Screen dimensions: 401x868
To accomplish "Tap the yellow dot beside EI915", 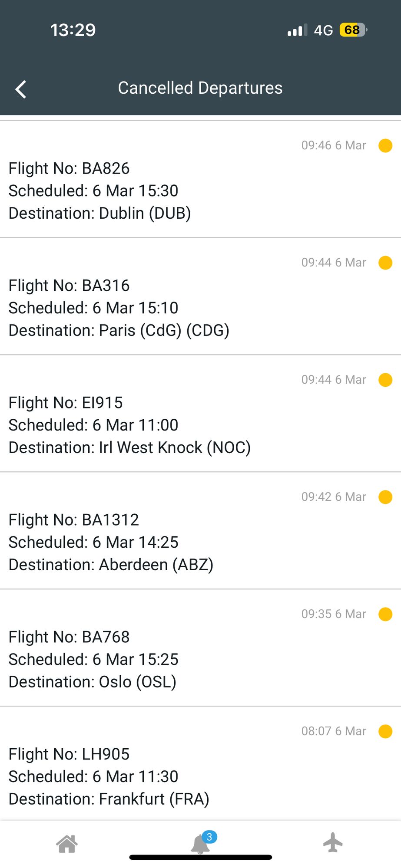I will point(385,380).
